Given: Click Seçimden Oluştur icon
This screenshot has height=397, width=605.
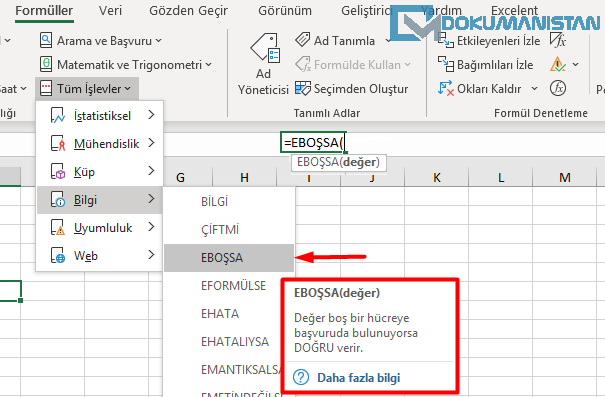Looking at the screenshot, I should (302, 88).
